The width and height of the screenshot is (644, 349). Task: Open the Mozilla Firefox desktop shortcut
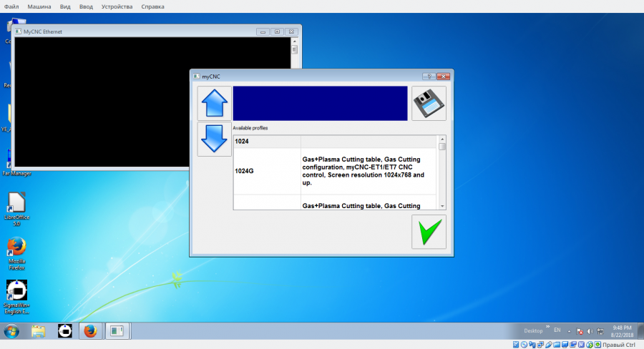coord(17,249)
